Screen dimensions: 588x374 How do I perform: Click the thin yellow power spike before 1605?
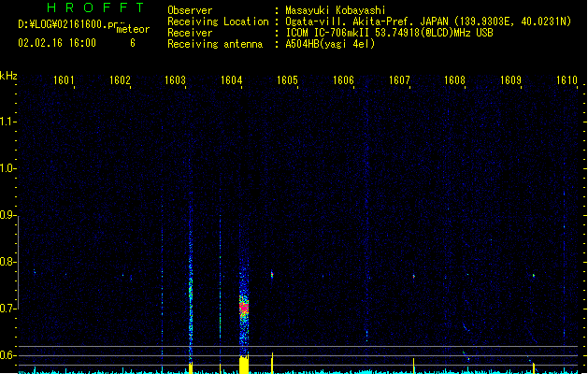pyautogui.click(x=272, y=363)
